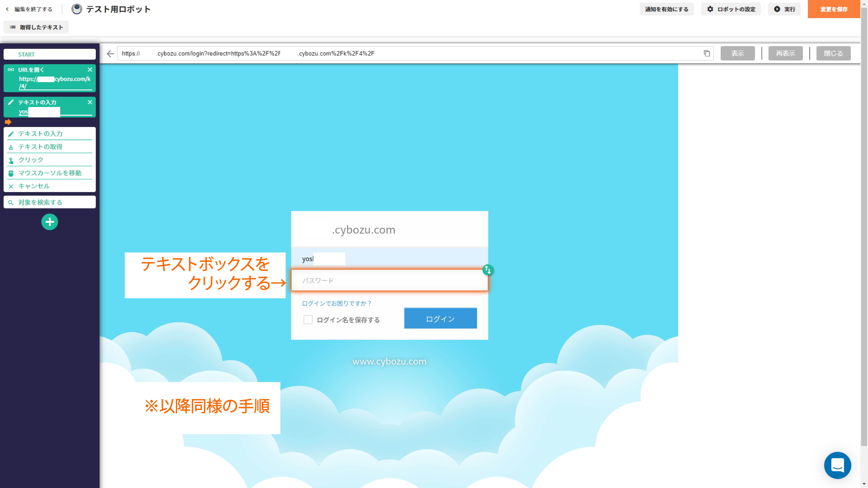Image resolution: width=868 pixels, height=488 pixels.
Task: Click the link icon on URLを開く step
Action: click(11, 70)
